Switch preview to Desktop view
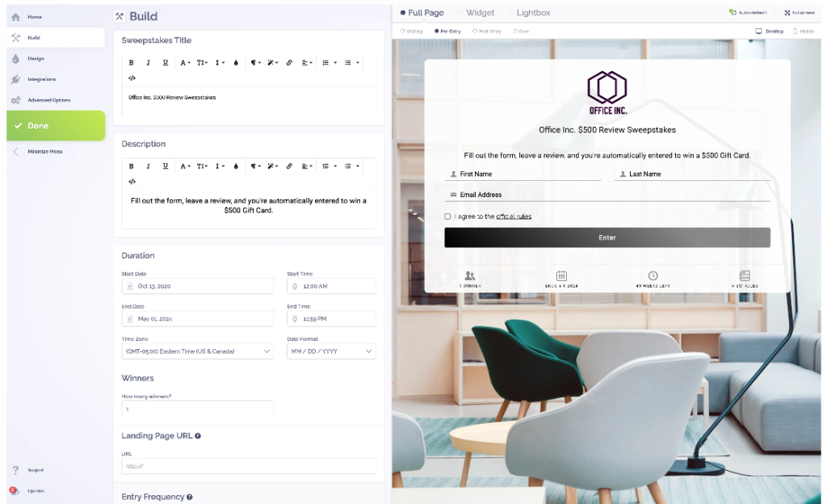This screenshot has height=504, width=827. (x=770, y=31)
